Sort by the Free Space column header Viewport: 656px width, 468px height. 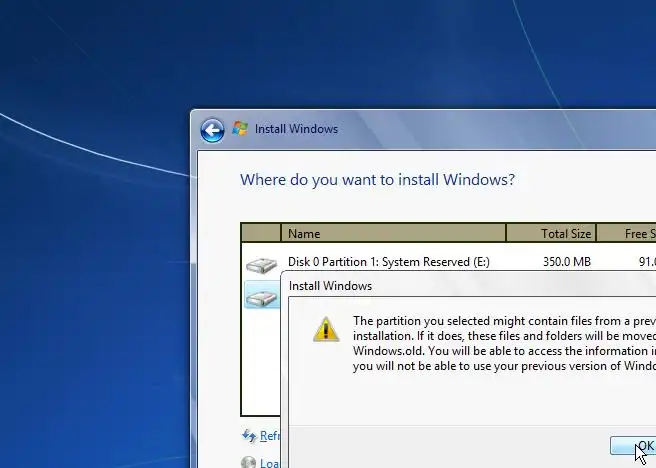tap(627, 233)
